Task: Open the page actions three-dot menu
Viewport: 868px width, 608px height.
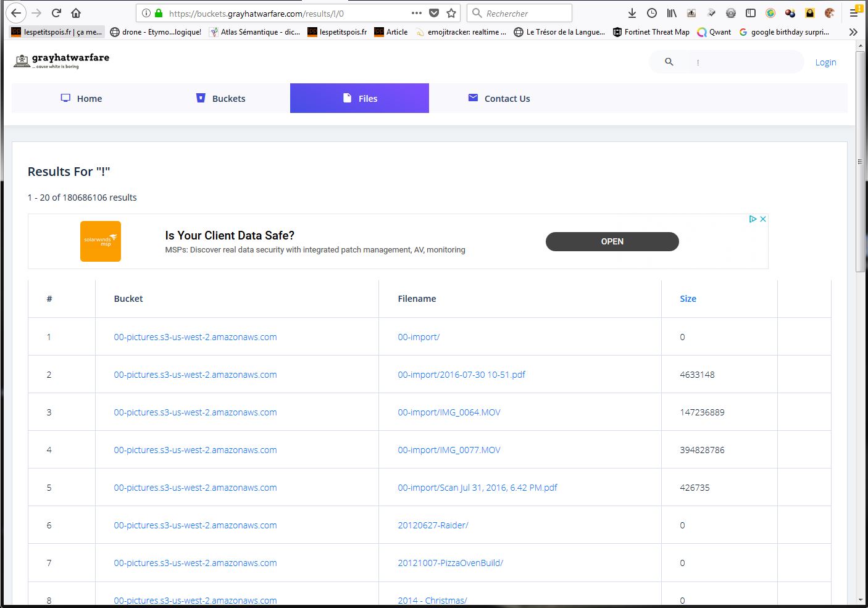Action: tap(417, 13)
